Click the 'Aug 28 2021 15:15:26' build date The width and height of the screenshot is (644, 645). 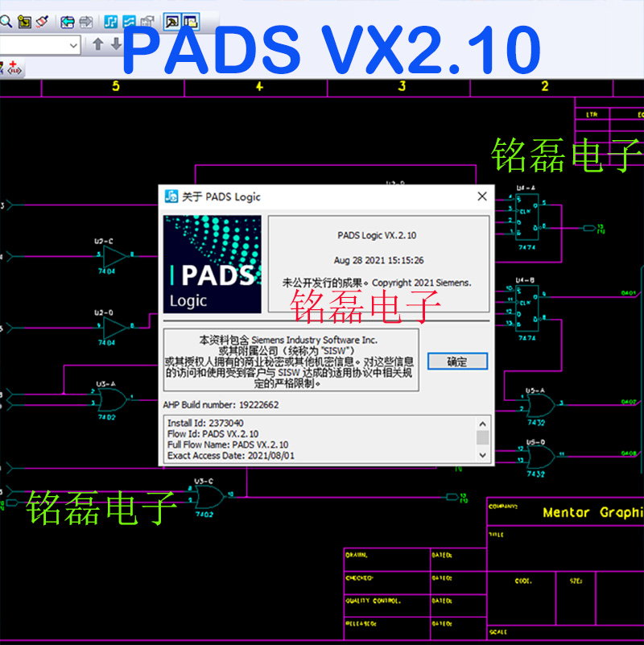tap(378, 260)
